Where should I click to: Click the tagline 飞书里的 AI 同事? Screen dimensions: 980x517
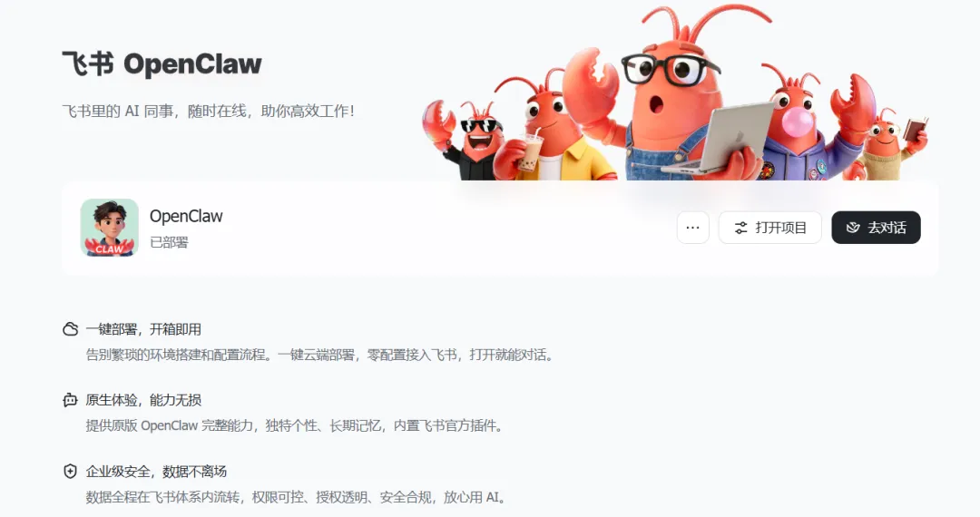click(208, 112)
